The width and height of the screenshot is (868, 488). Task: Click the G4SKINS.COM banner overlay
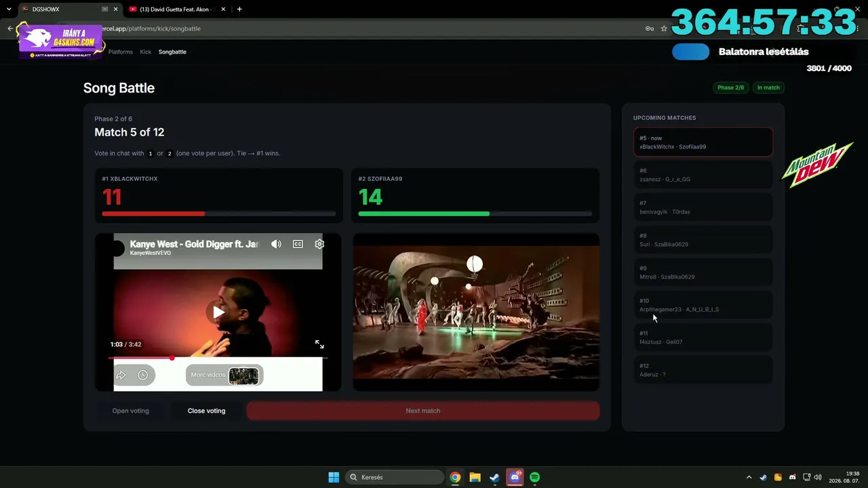60,40
